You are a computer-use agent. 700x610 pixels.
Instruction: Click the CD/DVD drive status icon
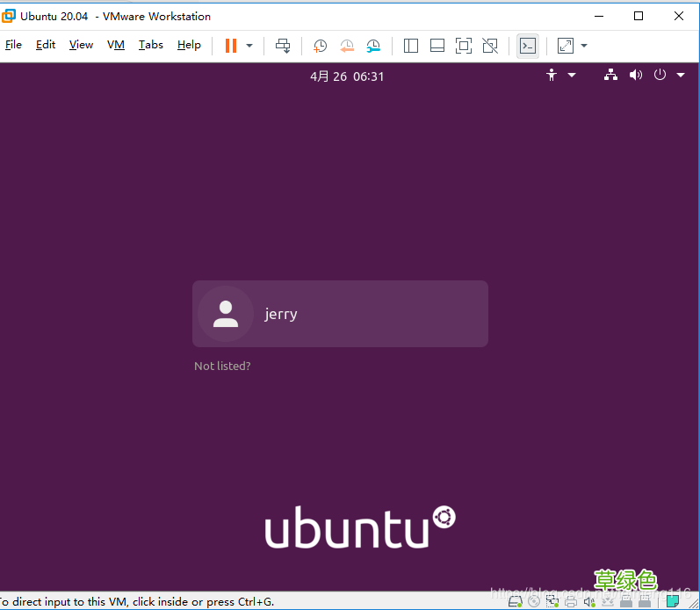534,601
